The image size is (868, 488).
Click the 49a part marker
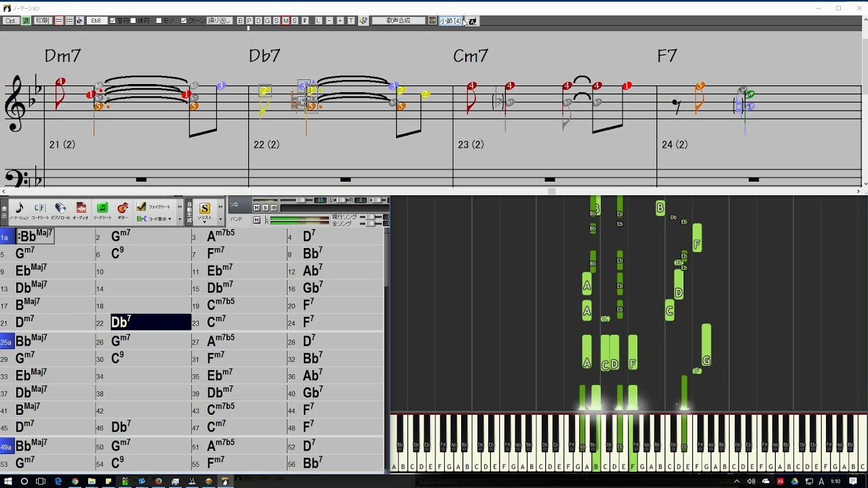point(7,447)
